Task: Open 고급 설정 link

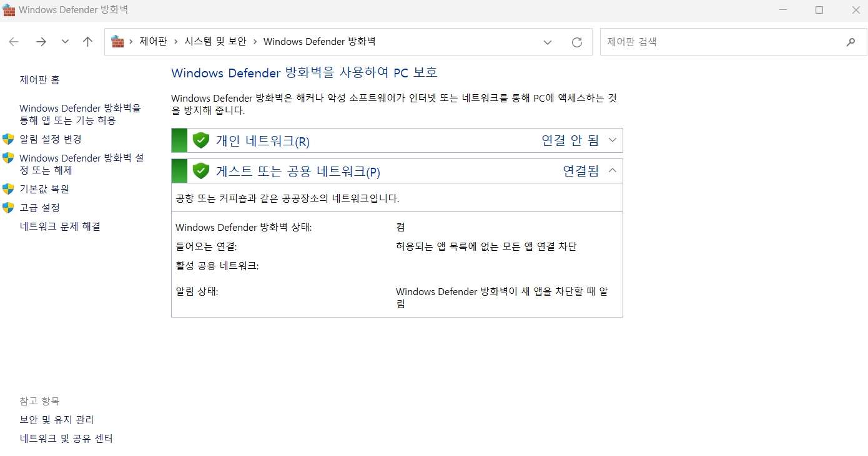Action: point(40,208)
